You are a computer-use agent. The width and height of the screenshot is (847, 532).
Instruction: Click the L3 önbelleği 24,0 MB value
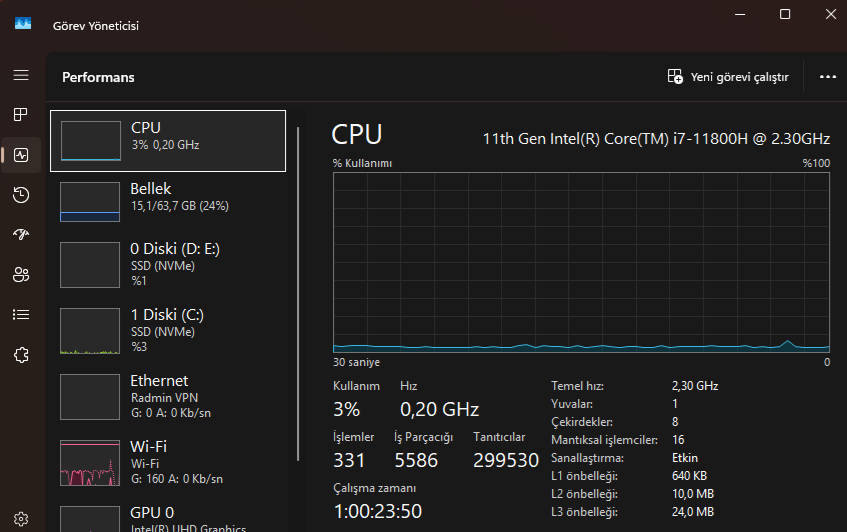693,511
